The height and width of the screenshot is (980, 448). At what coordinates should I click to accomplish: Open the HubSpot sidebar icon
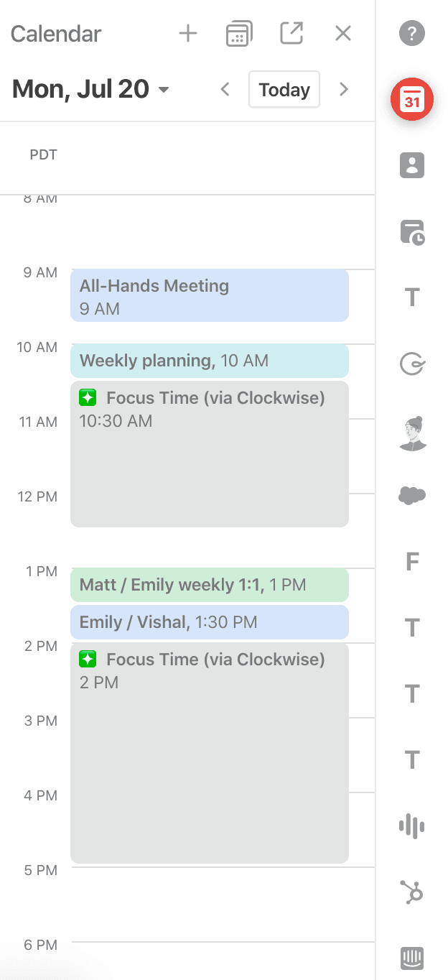click(412, 892)
